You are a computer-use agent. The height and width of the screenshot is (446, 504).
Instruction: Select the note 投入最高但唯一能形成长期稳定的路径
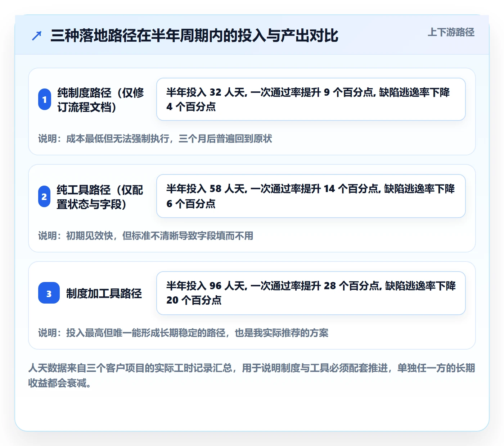tap(183, 333)
